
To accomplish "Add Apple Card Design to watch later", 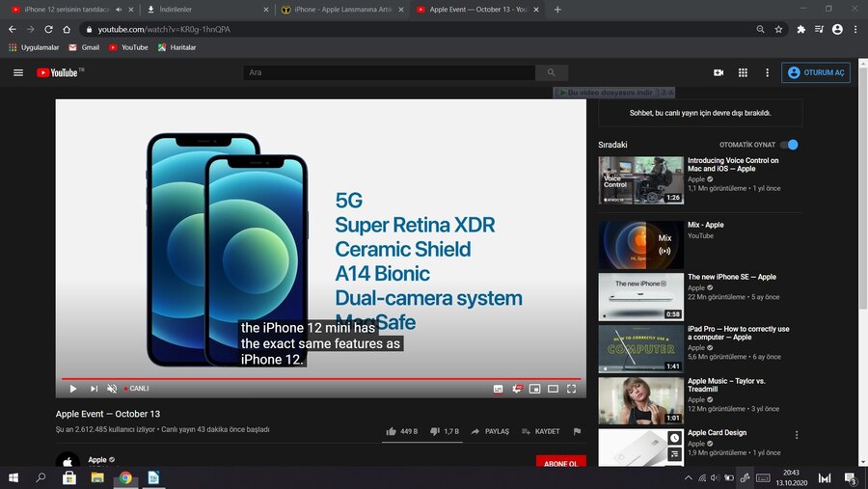I will 674,438.
